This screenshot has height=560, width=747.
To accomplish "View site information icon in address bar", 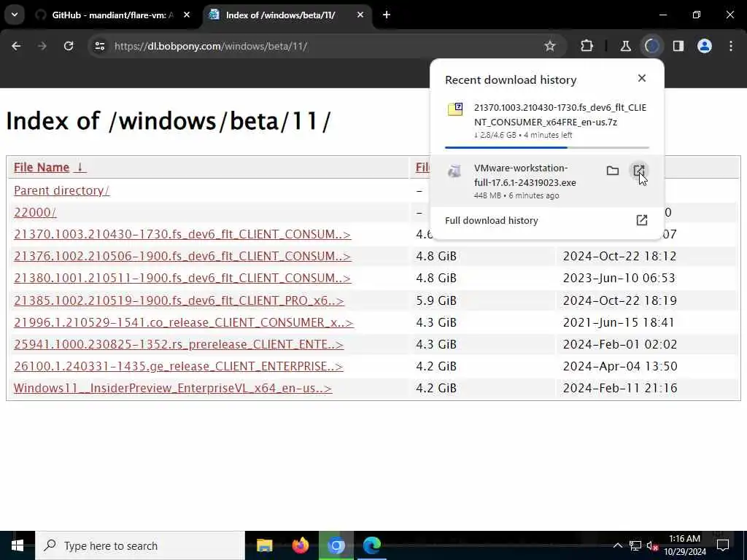I will coord(99,46).
